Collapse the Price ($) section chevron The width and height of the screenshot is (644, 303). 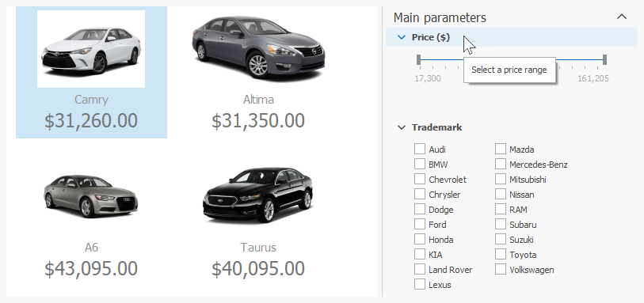tap(402, 37)
